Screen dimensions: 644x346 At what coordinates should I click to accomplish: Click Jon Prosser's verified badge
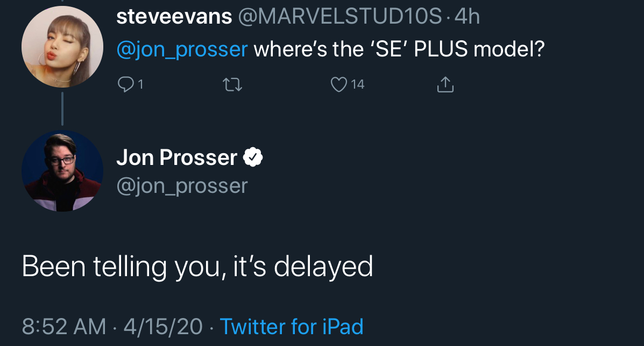[253, 157]
